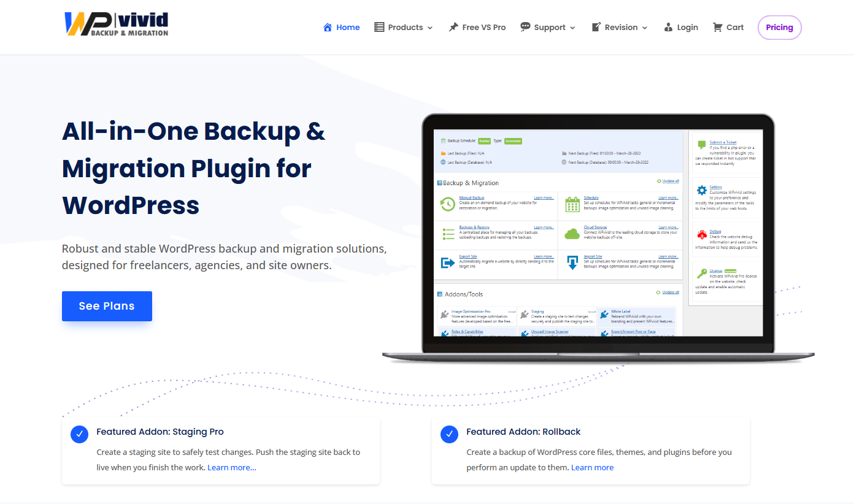Click "Update all" beside Addons/Tools in preview
Screen dimensions: 854x504
tap(671, 292)
